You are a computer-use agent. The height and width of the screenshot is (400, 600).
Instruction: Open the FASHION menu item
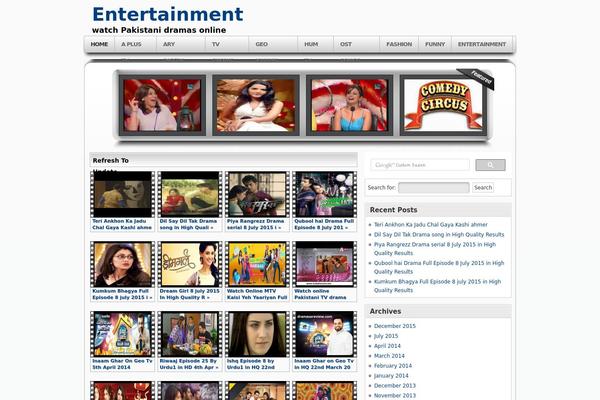399,44
